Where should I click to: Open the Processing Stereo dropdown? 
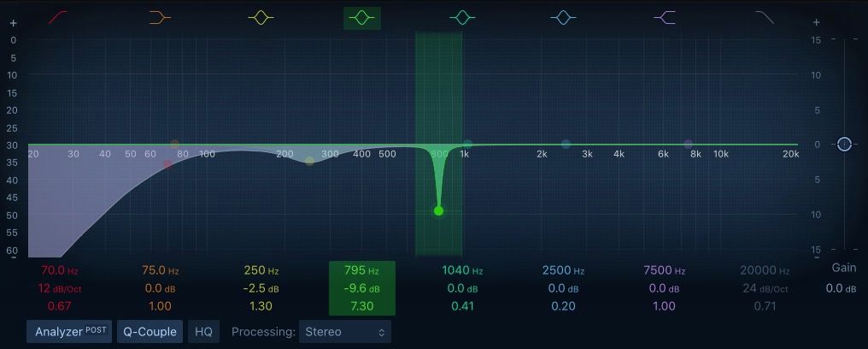345,332
